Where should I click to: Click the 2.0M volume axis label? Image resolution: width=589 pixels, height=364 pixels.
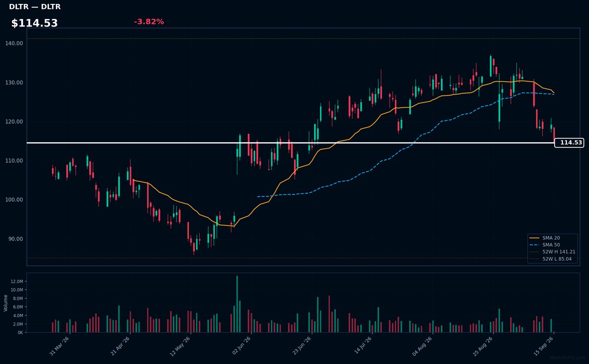18,324
